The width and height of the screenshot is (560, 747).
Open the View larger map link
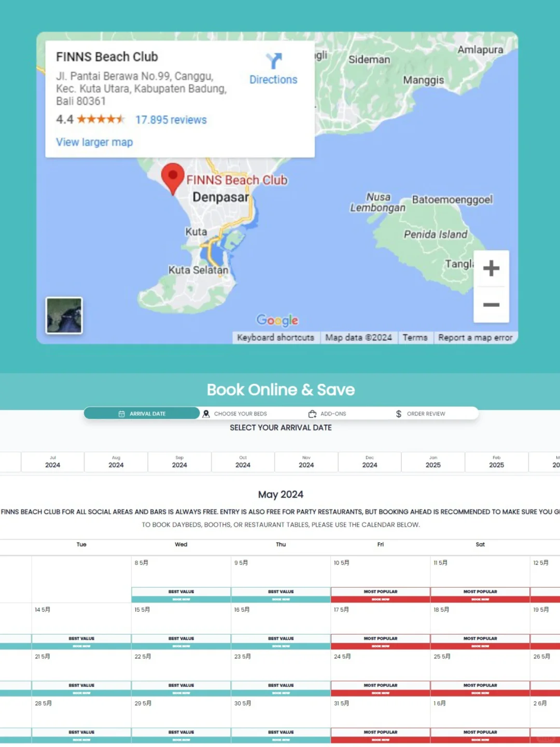[94, 142]
